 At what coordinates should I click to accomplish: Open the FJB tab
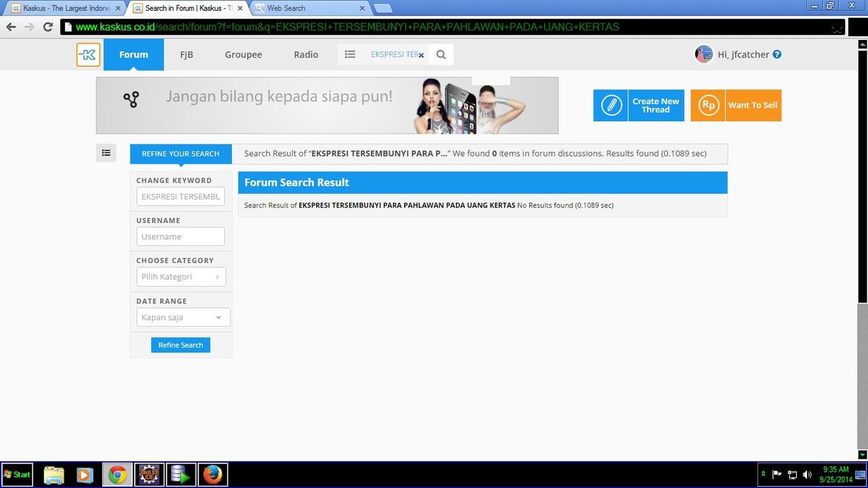[186, 54]
